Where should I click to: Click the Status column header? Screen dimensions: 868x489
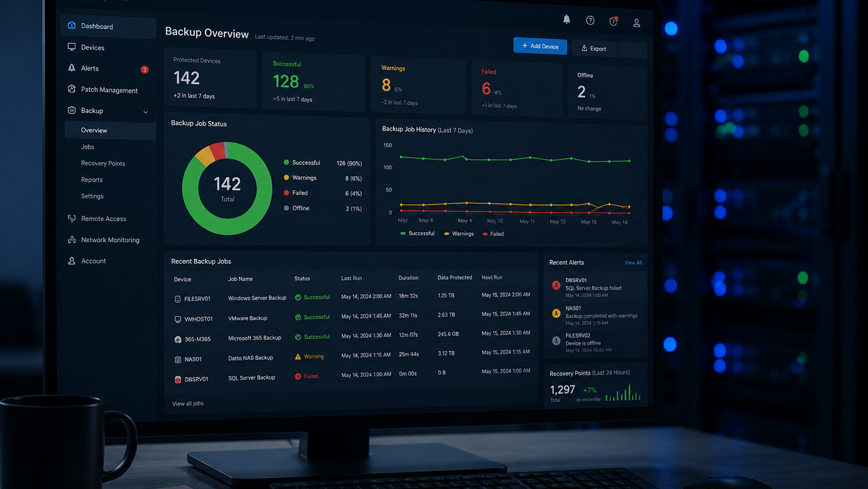tap(302, 279)
